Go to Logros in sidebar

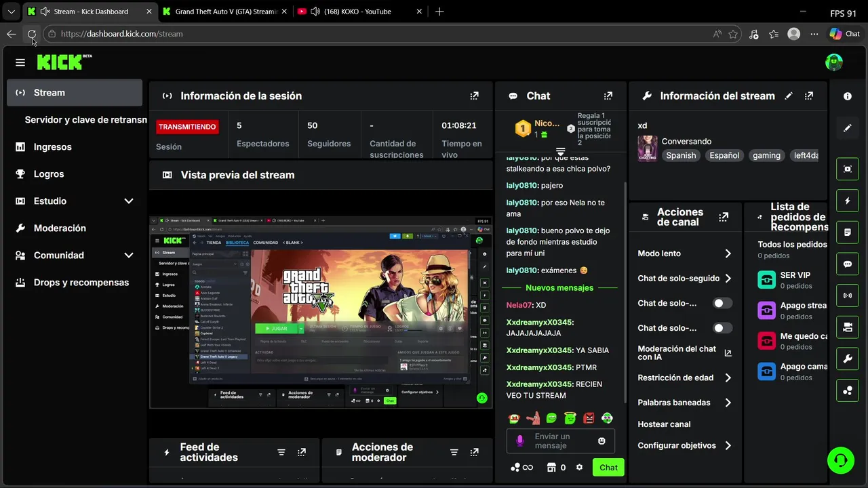coord(75,174)
